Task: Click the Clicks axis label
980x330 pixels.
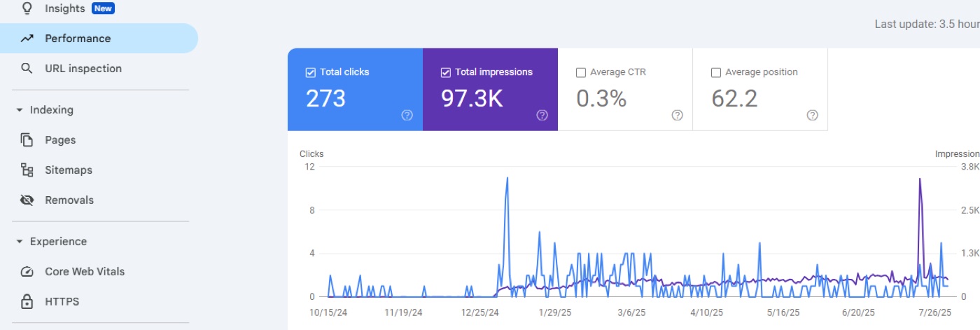Action: pyautogui.click(x=311, y=153)
